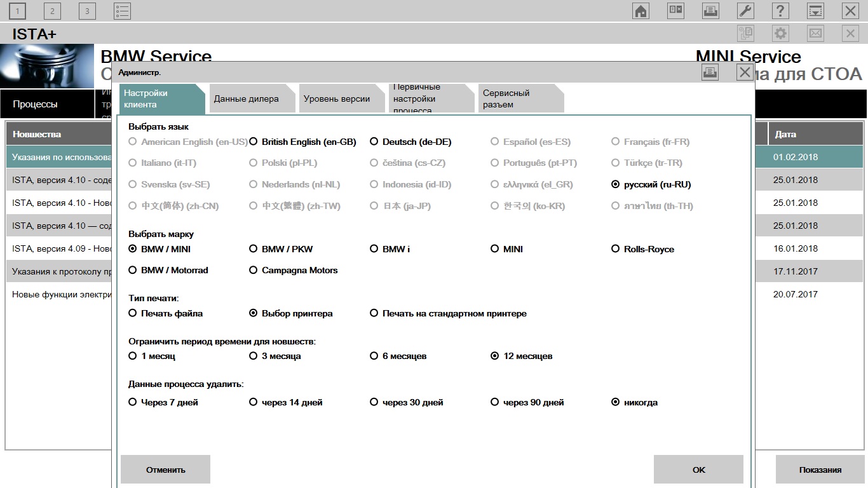Click the documents icon in ISTA+ bar
The image size is (868, 488).
pos(745,33)
